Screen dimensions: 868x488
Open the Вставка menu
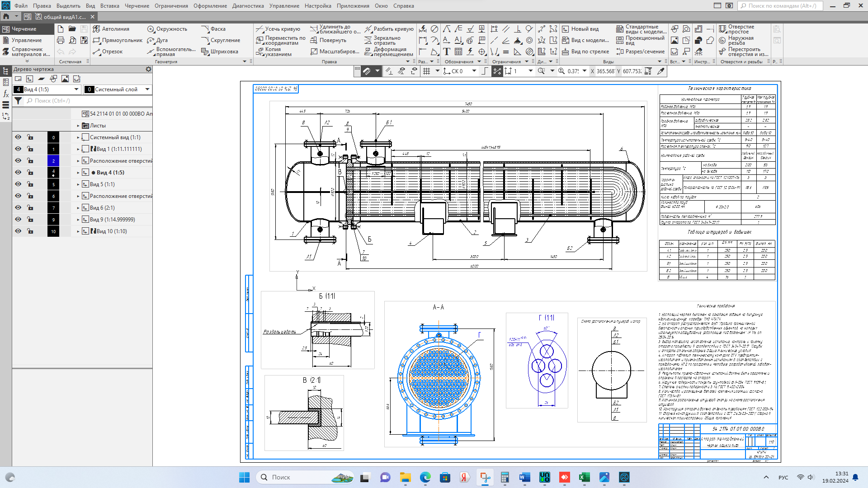tap(110, 6)
